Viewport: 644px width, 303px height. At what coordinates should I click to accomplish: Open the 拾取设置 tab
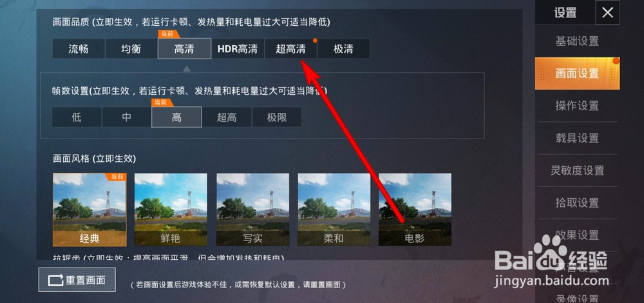click(577, 202)
